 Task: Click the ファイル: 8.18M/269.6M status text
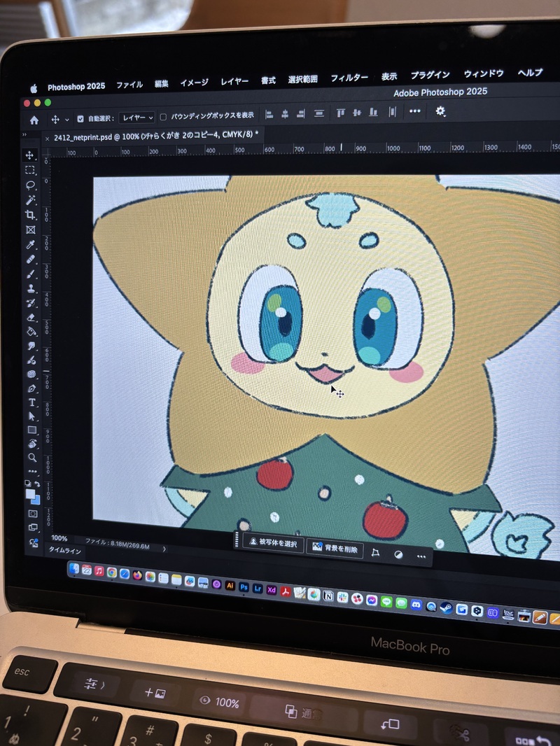coord(118,543)
